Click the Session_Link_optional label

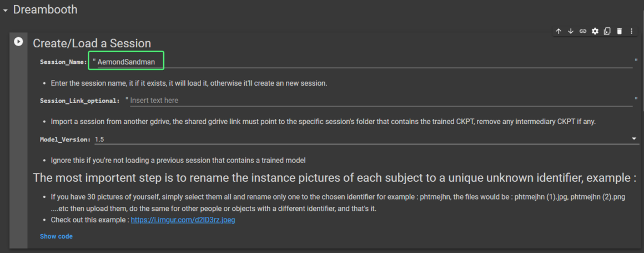point(79,101)
